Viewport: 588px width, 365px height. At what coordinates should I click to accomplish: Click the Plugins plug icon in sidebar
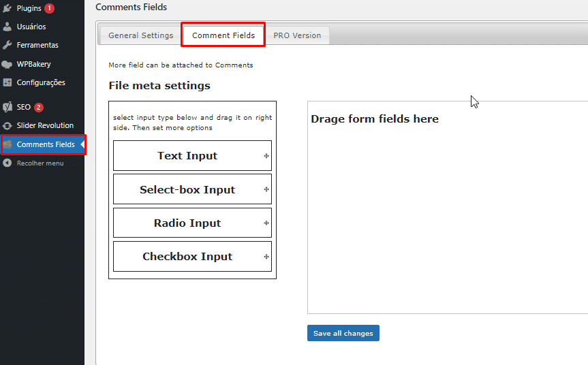7,8
